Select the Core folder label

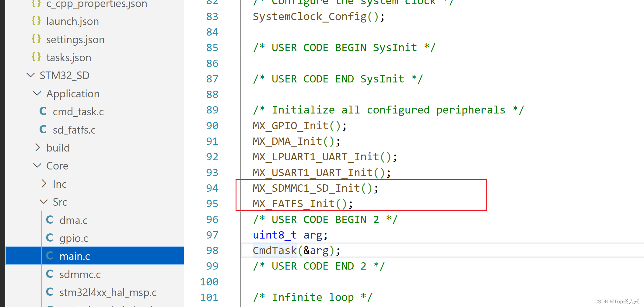tap(57, 166)
